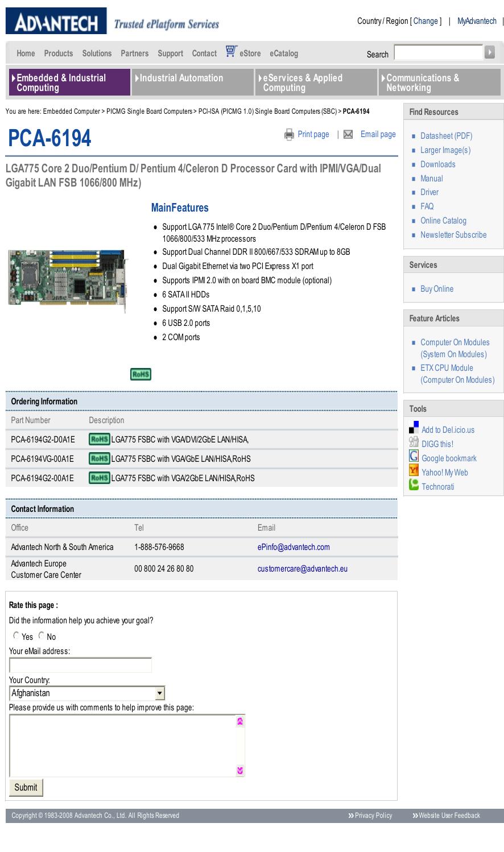Image resolution: width=504 pixels, height=852 pixels.
Task: Open Industrial Automation menu
Action: coord(192,82)
